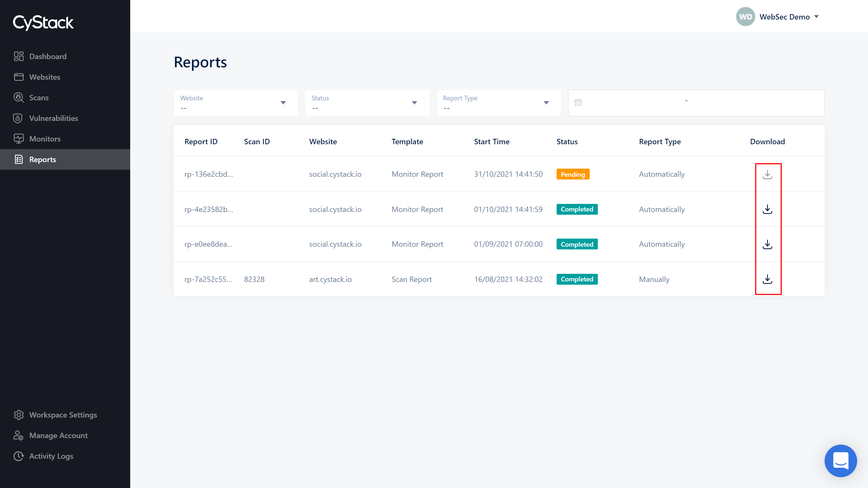Viewport: 868px width, 488px height.
Task: Click report ID rp-4e23582b...
Action: [209, 209]
